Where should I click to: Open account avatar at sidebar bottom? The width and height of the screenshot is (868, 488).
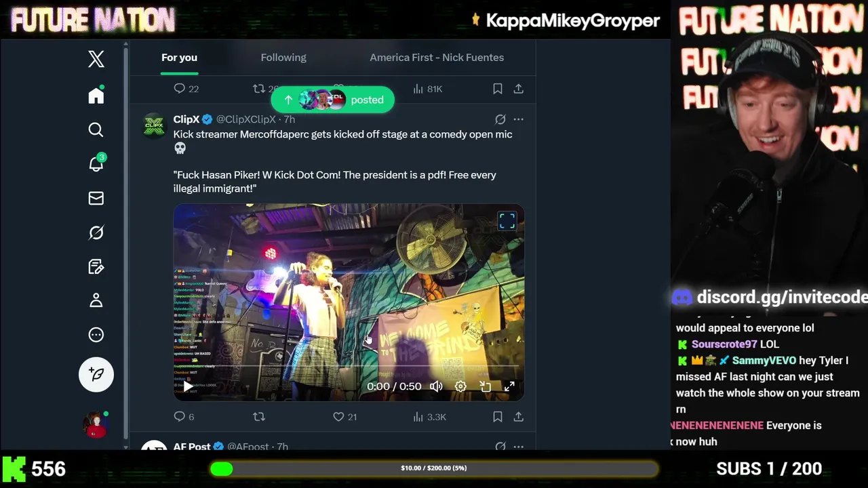(96, 424)
